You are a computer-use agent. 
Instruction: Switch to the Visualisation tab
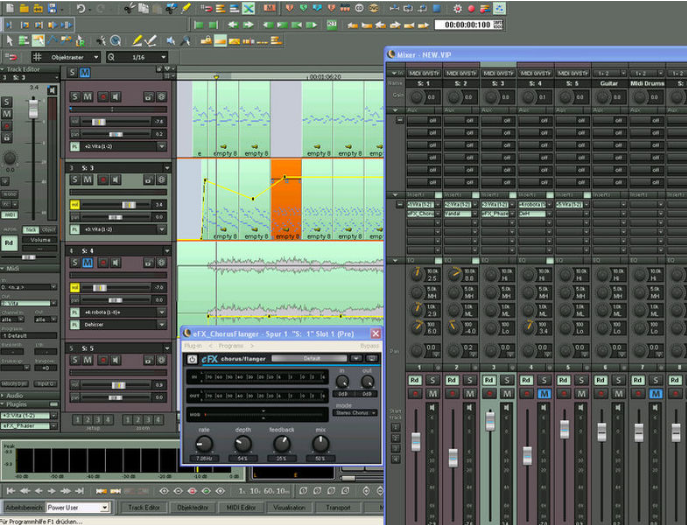289,507
